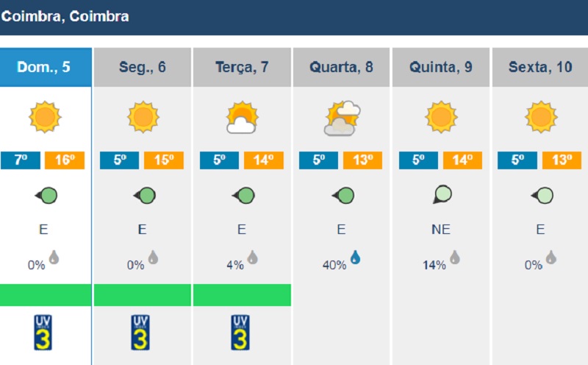588x365 pixels.
Task: Click the sunny icon for Dom., 5
Action: tap(45, 117)
